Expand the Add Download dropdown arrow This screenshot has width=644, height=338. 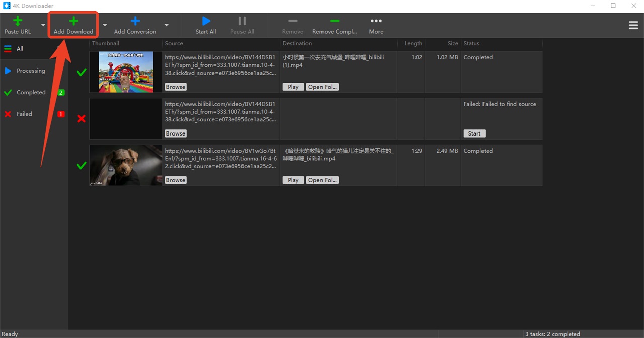click(105, 25)
